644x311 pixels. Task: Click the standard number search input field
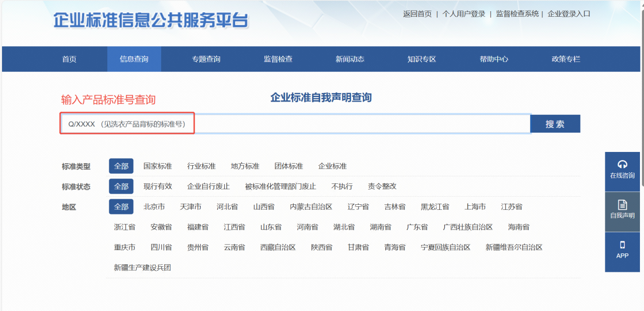coord(295,123)
